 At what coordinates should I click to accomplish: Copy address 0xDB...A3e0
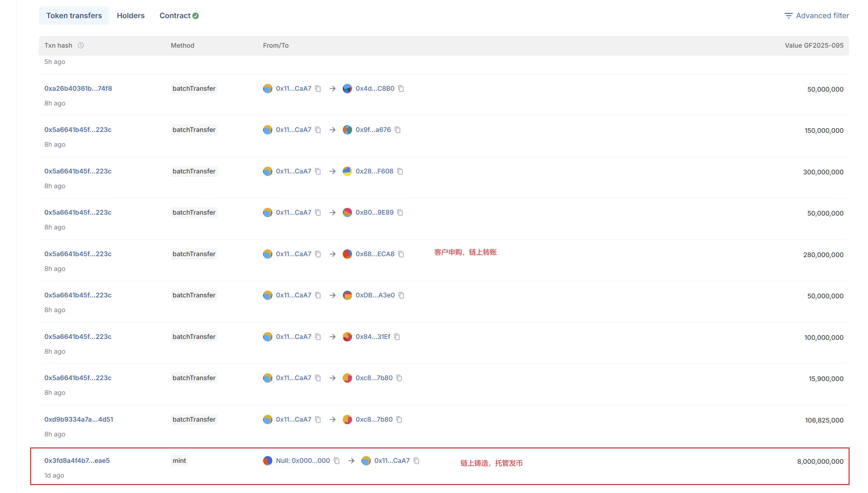[401, 295]
